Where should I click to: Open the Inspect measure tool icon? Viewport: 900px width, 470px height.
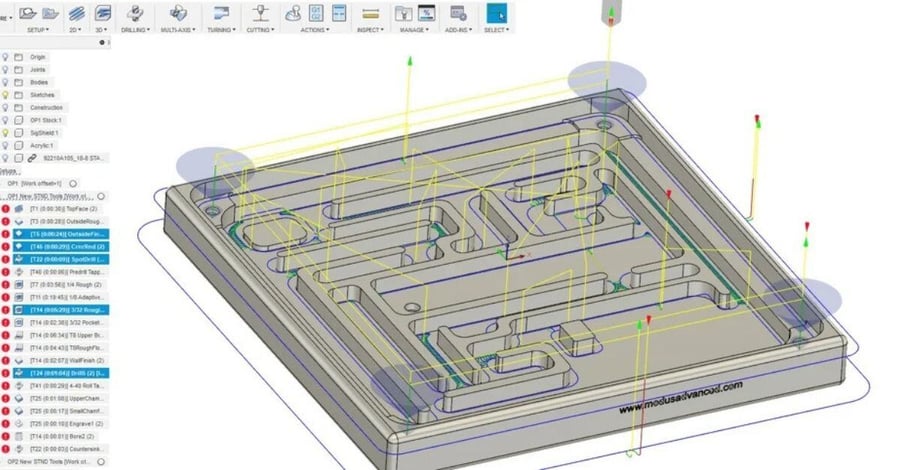[x=370, y=13]
